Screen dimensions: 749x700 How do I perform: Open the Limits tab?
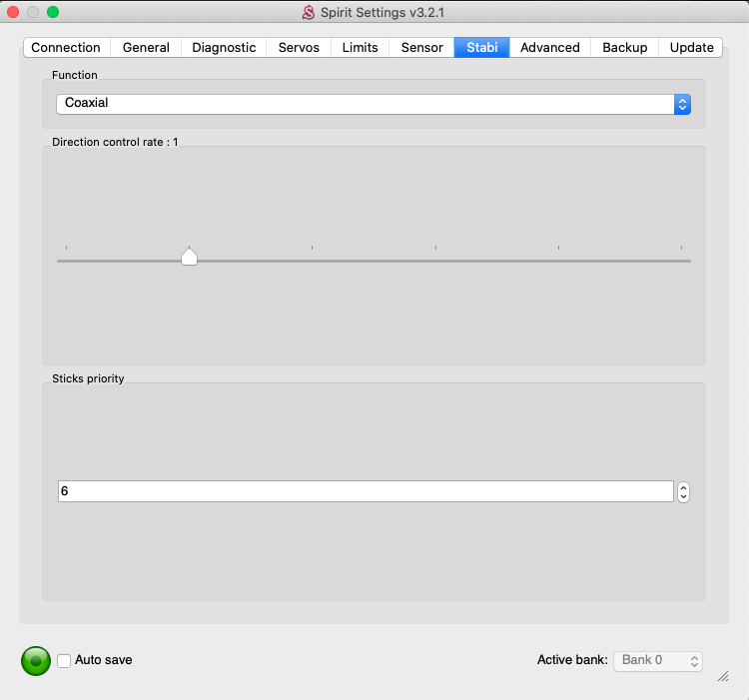(360, 47)
